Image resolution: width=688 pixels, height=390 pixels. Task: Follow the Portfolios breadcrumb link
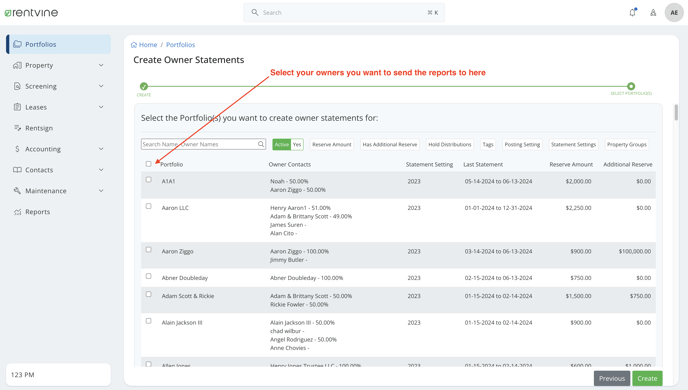click(180, 45)
